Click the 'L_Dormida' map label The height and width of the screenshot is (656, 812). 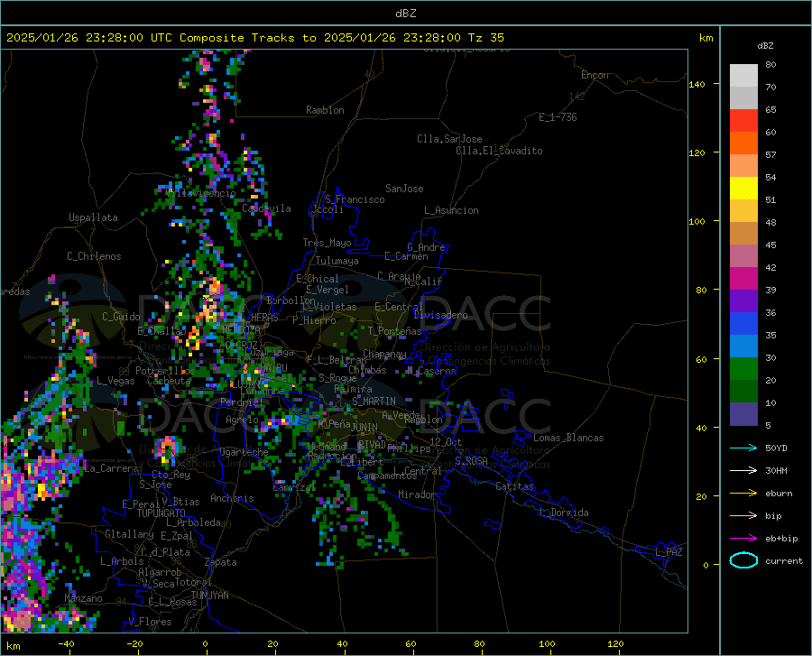click(563, 513)
